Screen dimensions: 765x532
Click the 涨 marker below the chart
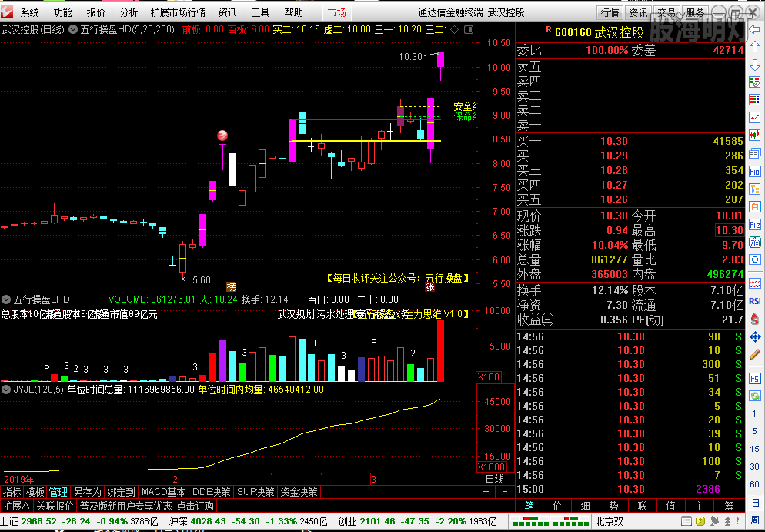(429, 287)
